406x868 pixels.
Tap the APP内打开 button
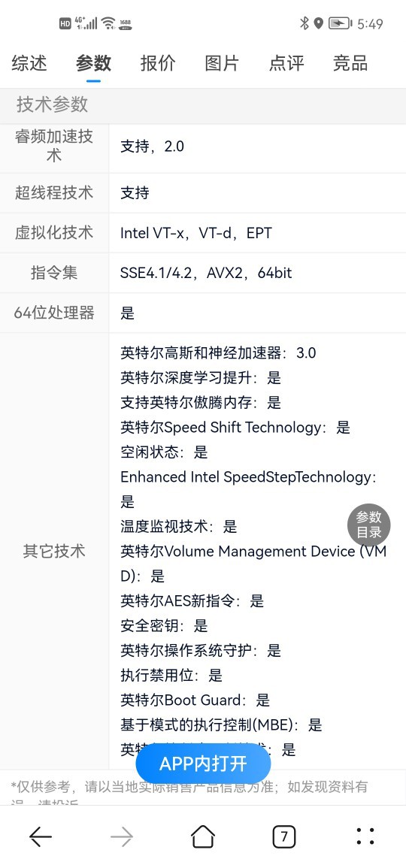tap(203, 764)
